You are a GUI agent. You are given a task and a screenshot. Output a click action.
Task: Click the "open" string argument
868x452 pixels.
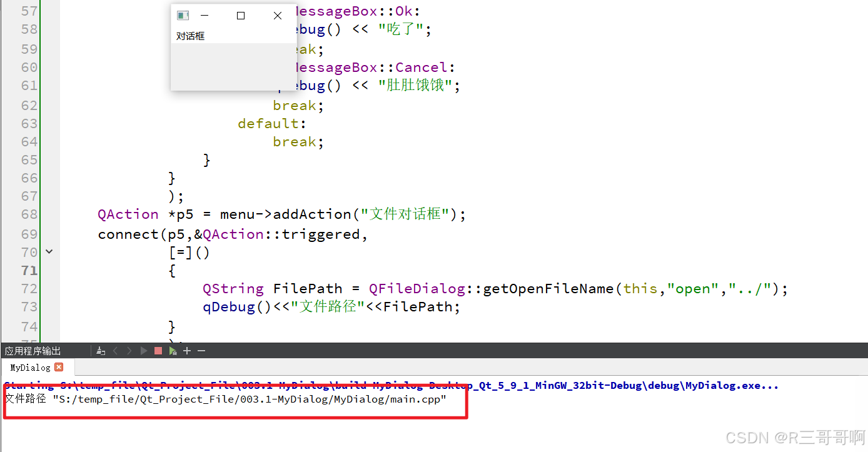pyautogui.click(x=693, y=289)
